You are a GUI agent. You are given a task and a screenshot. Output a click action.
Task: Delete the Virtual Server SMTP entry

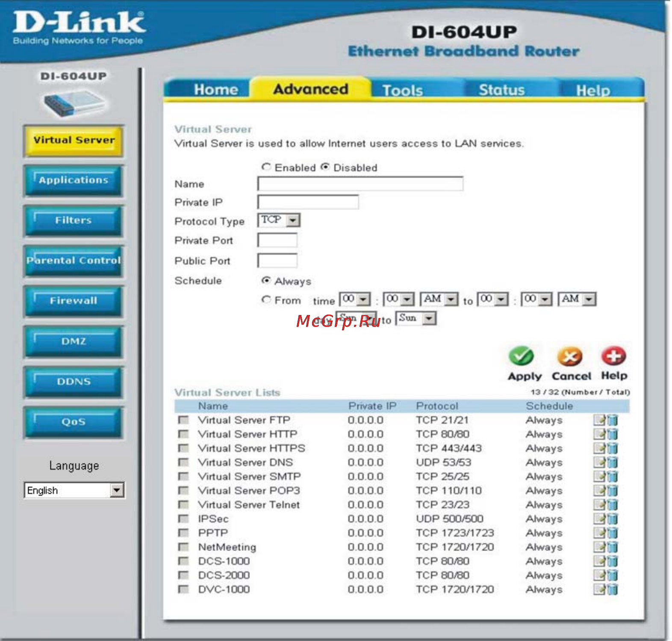(x=613, y=476)
